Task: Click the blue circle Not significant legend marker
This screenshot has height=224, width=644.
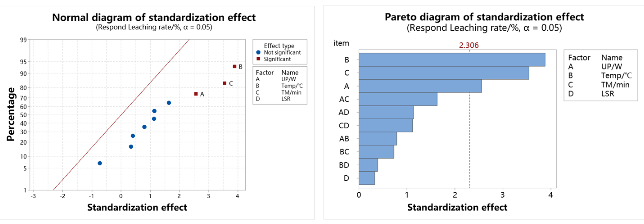Action: click(258, 52)
